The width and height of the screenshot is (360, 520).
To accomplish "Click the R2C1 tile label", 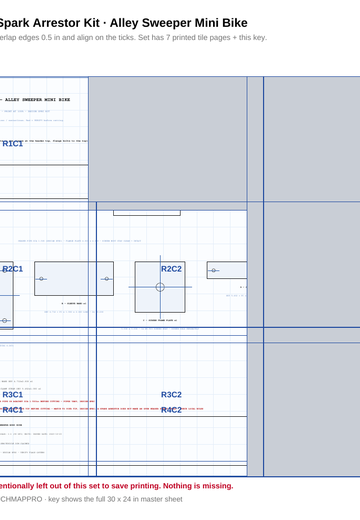I will (x=13, y=269).
